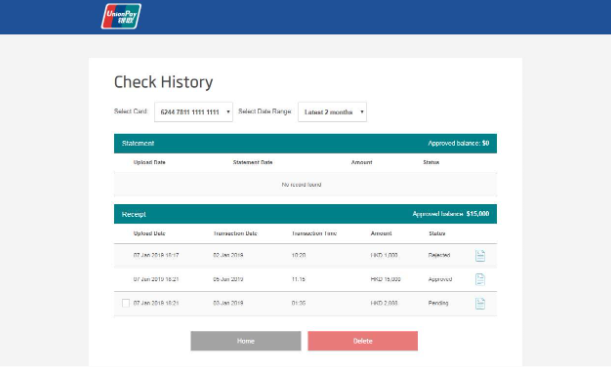The height and width of the screenshot is (367, 611).
Task: Tick the checkbox on the Pending receipt row
Action: [x=125, y=303]
